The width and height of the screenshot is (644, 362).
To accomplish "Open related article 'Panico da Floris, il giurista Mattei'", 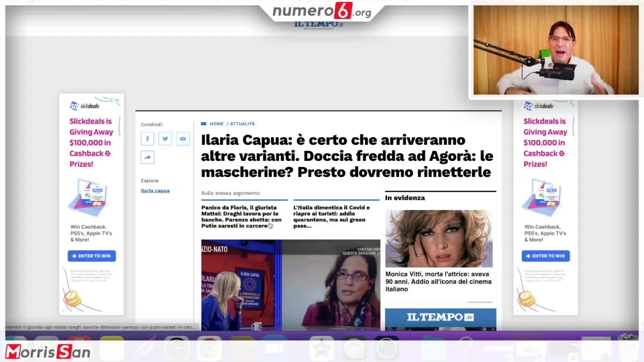I will [242, 217].
